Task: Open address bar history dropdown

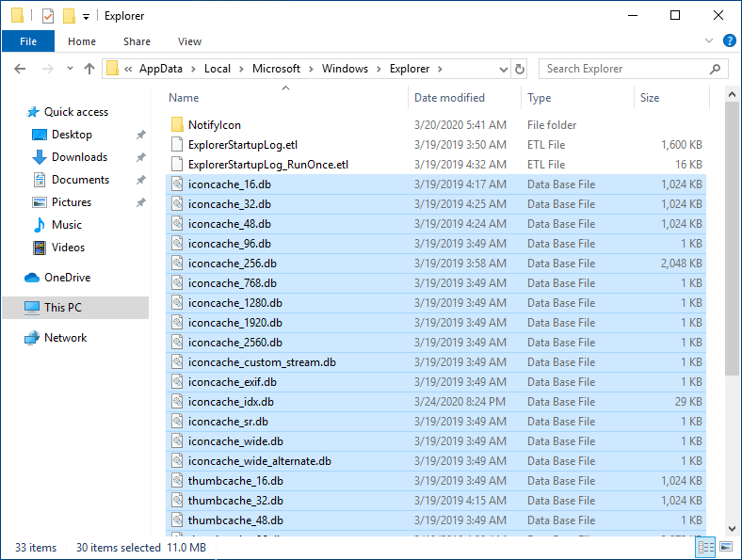Action: (504, 70)
